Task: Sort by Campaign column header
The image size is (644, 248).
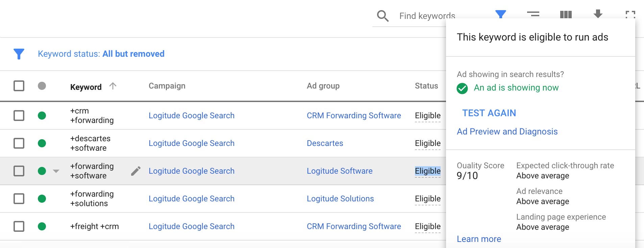Action: (x=167, y=86)
